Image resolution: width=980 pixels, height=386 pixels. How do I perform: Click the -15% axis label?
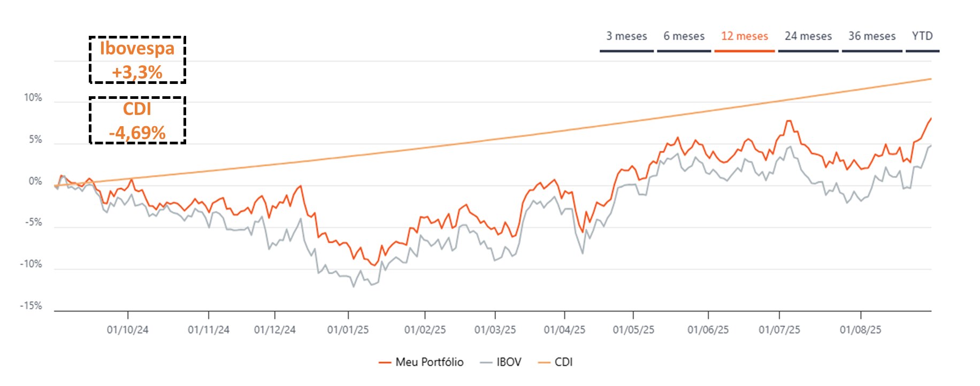point(29,306)
